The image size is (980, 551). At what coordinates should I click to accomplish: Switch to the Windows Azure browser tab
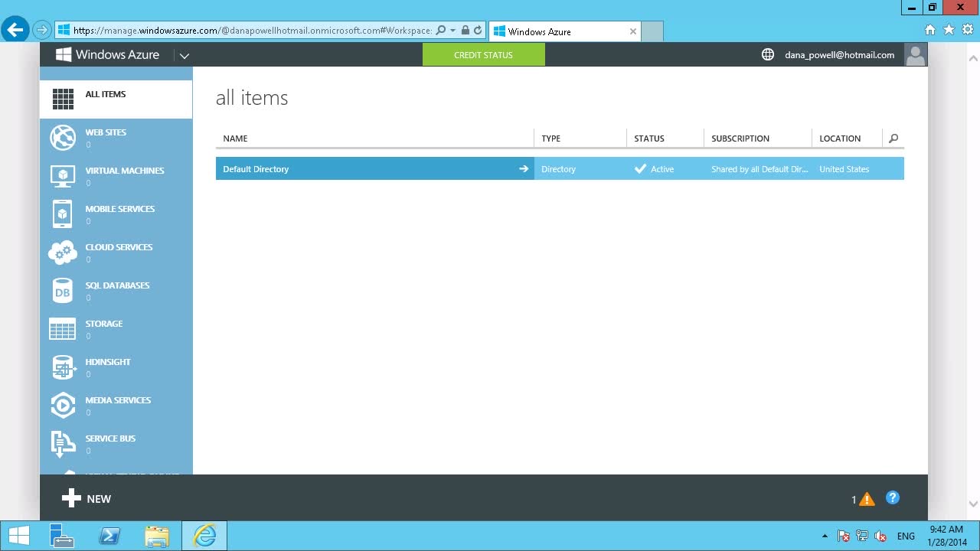[563, 31]
